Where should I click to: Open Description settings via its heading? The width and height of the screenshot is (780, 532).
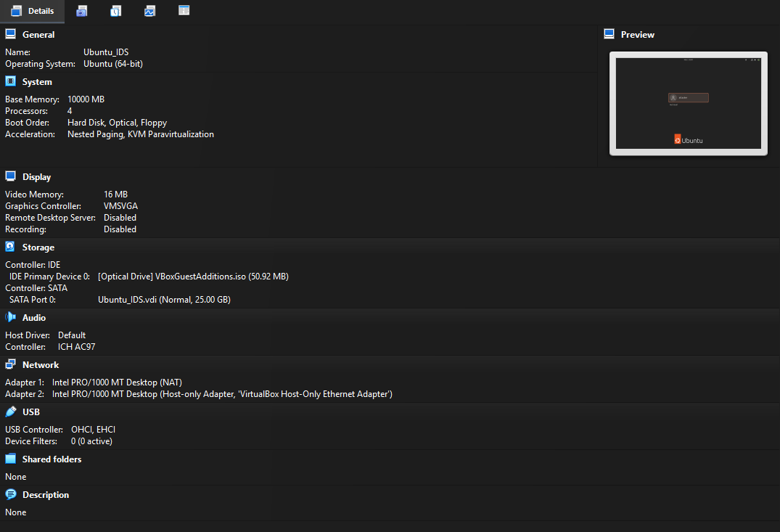(x=45, y=495)
